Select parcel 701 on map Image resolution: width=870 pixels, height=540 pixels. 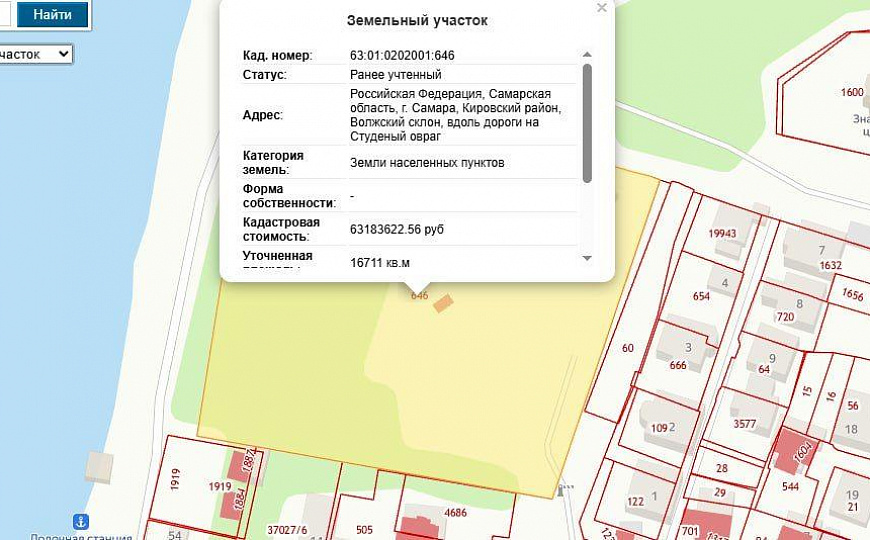pyautogui.click(x=690, y=531)
